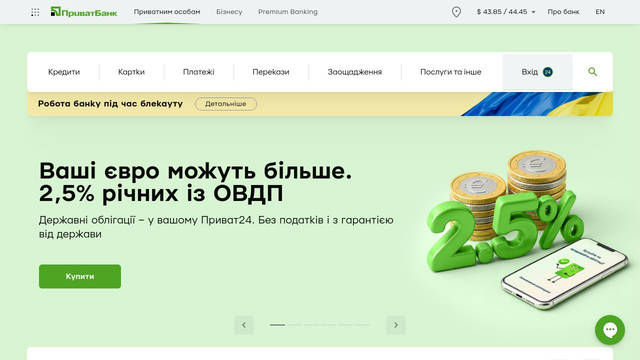Click the Ваші євро можуть більше headline
Viewport: 640px width, 360px height.
tap(195, 170)
